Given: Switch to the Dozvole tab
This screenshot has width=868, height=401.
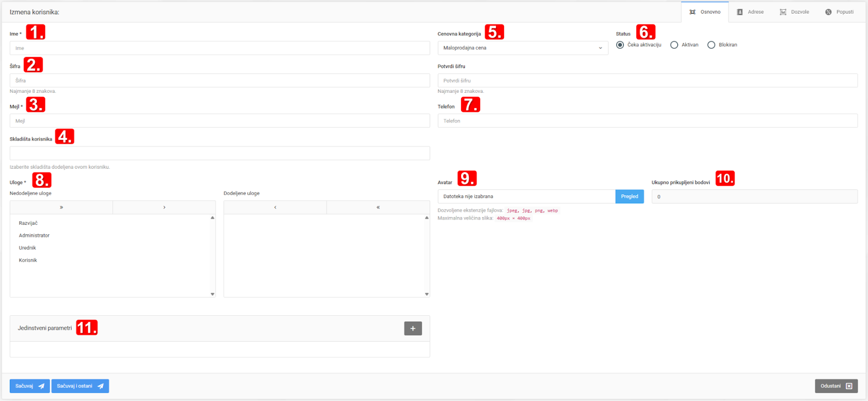Looking at the screenshot, I should pos(794,12).
